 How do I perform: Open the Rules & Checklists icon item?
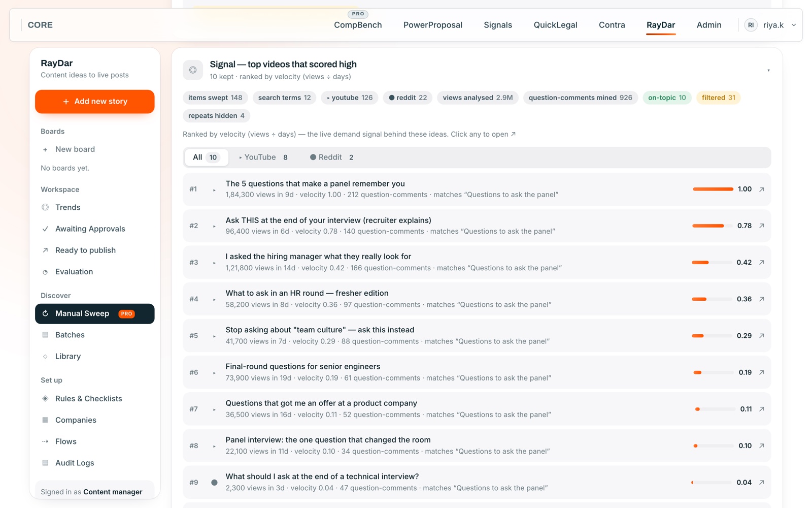[x=45, y=399]
